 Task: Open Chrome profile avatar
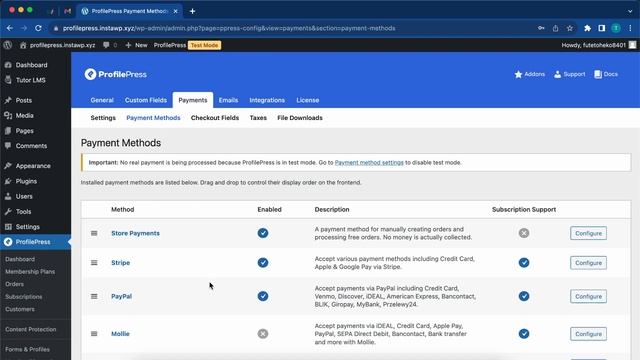[616, 28]
